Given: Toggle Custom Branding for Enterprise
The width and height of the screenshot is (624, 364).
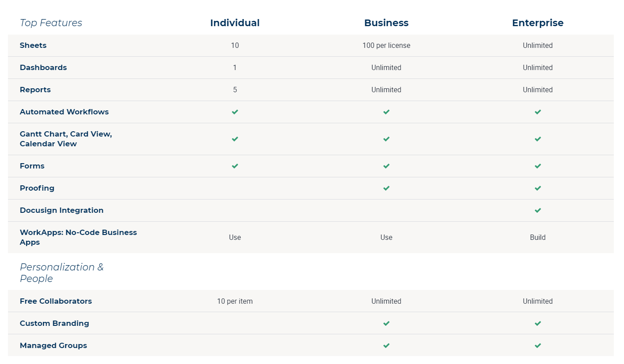Looking at the screenshot, I should [538, 323].
